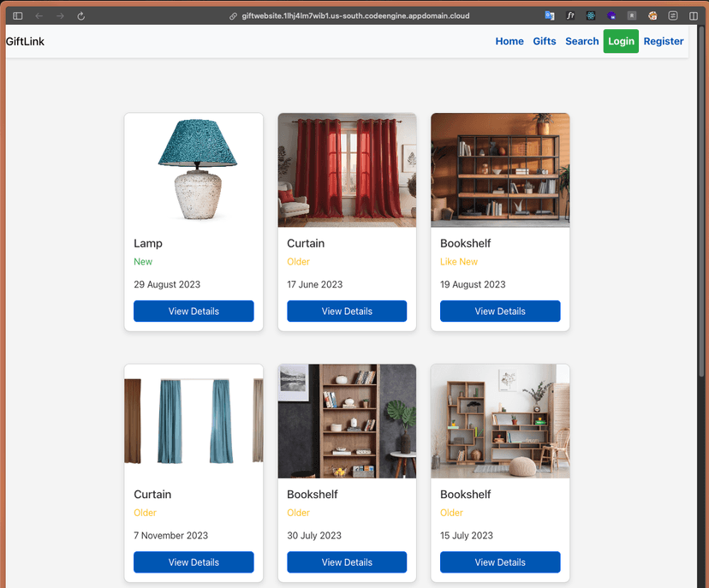Toggle the browser sidebar panel icon

pyautogui.click(x=17, y=15)
